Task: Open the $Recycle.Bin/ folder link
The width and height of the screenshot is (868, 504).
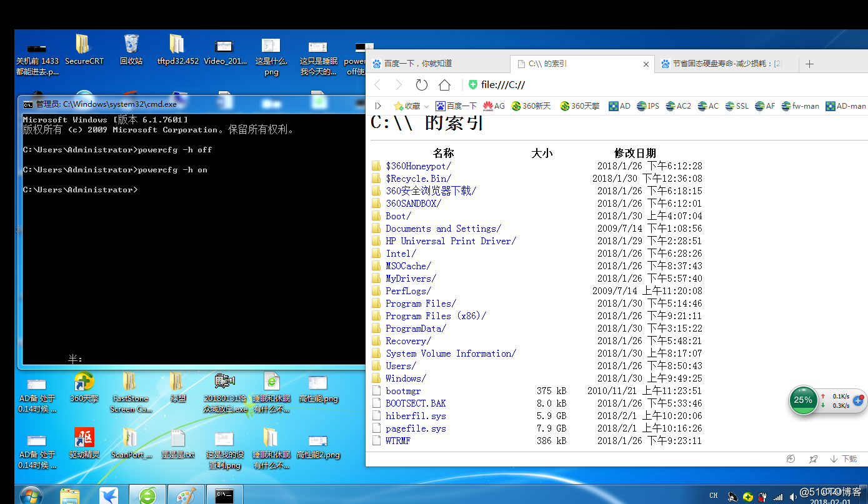Action: (418, 179)
